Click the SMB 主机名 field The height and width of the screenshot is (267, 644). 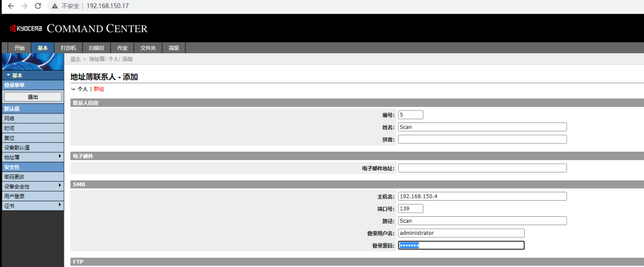[x=482, y=197]
